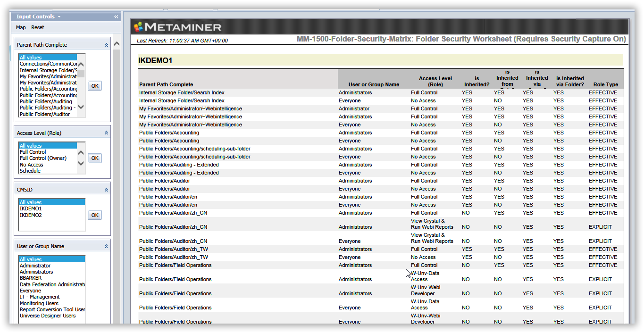Click the 'is Inherited via Folder?' column header
The image size is (644, 333).
(x=570, y=82)
